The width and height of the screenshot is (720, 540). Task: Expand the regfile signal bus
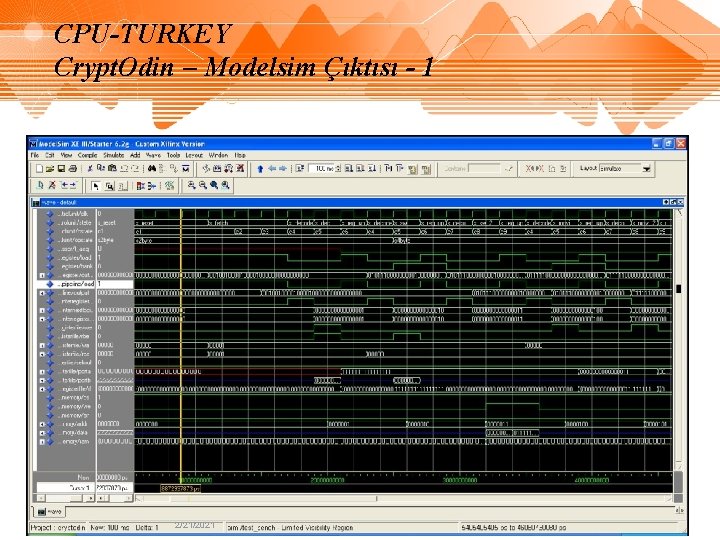click(x=42, y=389)
